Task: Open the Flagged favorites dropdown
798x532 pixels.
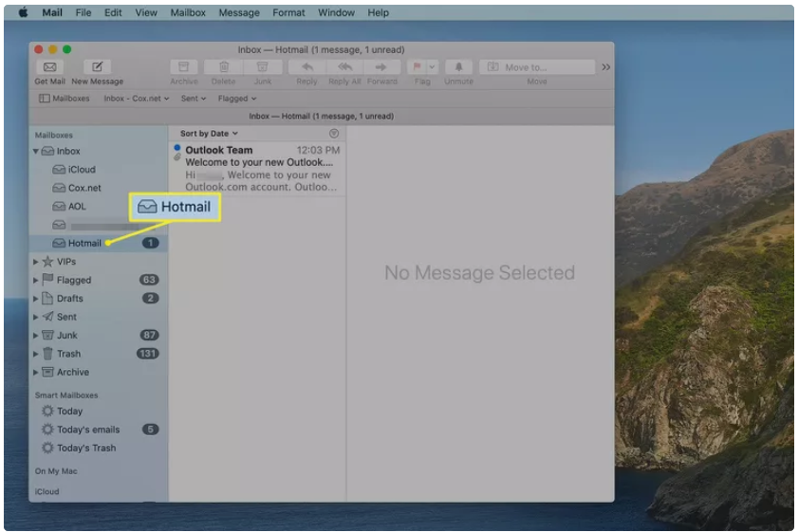Action: [x=237, y=99]
